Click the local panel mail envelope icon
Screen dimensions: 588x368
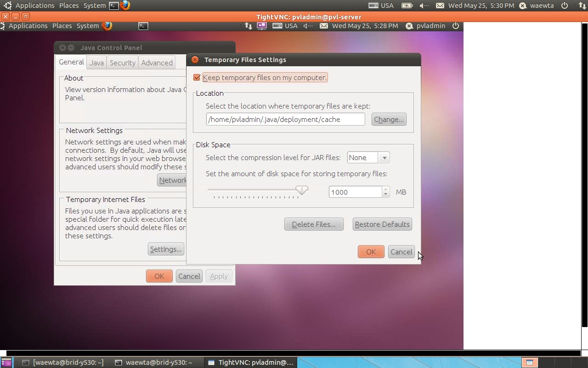coord(440,6)
